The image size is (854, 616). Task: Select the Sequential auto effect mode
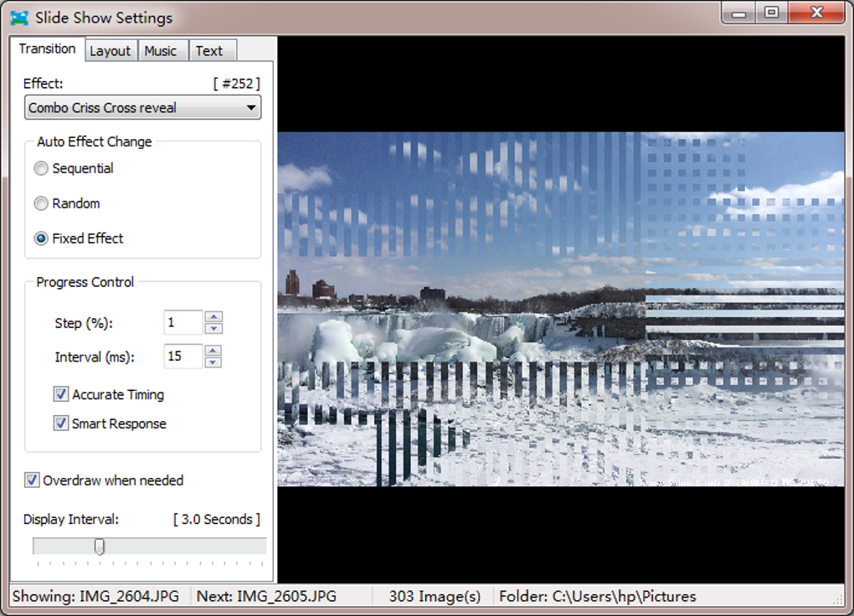(41, 168)
